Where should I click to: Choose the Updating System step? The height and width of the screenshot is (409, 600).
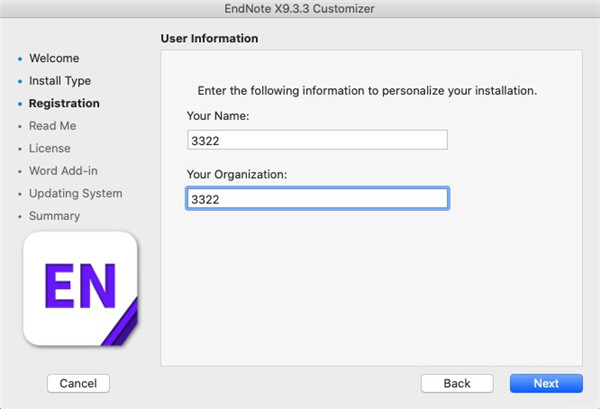pos(75,193)
